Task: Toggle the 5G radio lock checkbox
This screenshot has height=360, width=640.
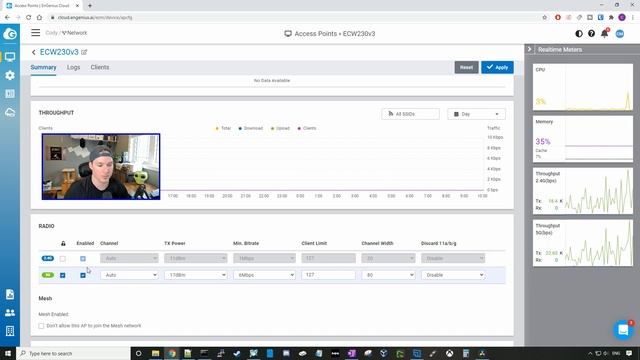Action: [x=62, y=275]
